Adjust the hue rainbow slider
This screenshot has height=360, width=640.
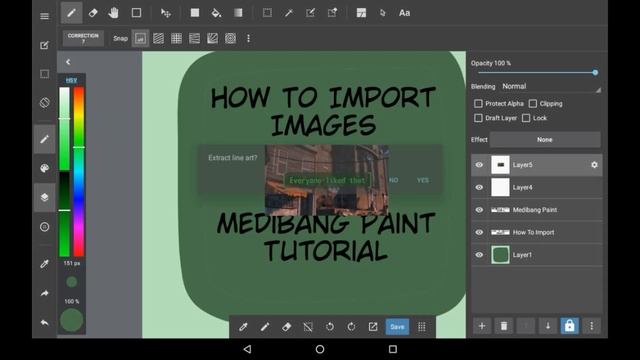click(x=79, y=171)
